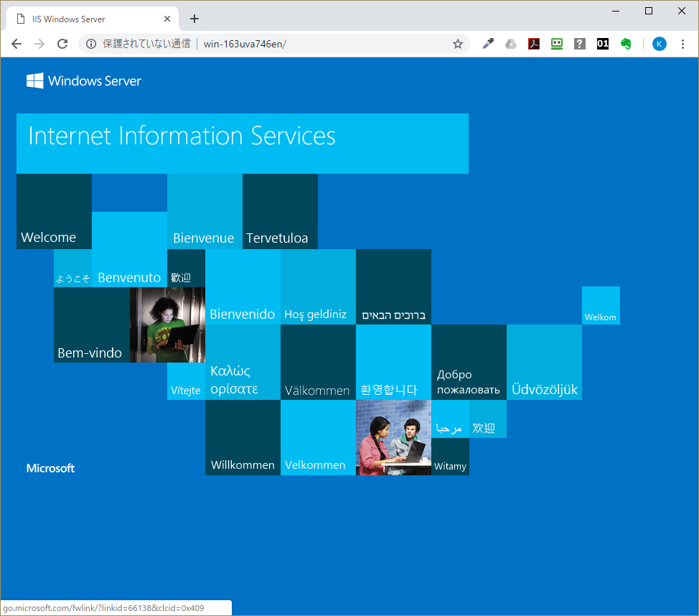Open the user profile avatar K
The width and height of the screenshot is (699, 616).
click(659, 44)
